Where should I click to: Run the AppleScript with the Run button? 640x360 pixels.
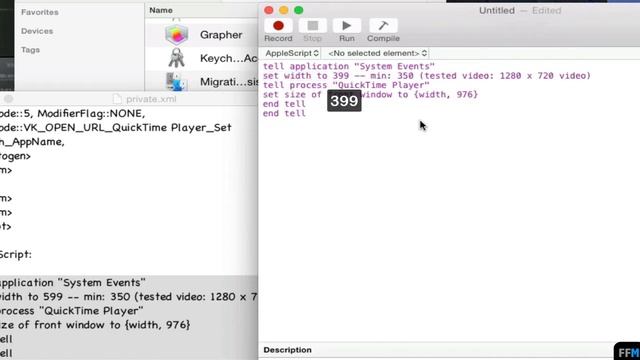[x=347, y=26]
